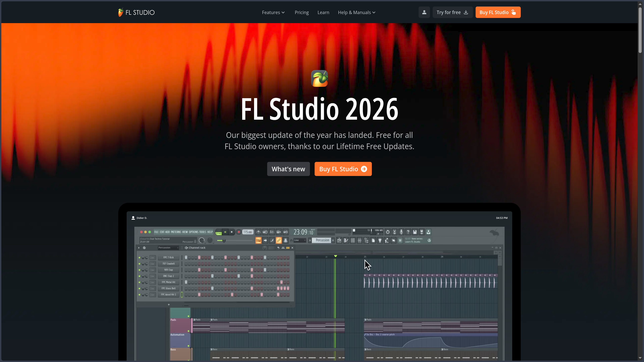Screen dimensions: 644x362
Task: Open the FILE menu in FL Studio
Action: [x=156, y=232]
